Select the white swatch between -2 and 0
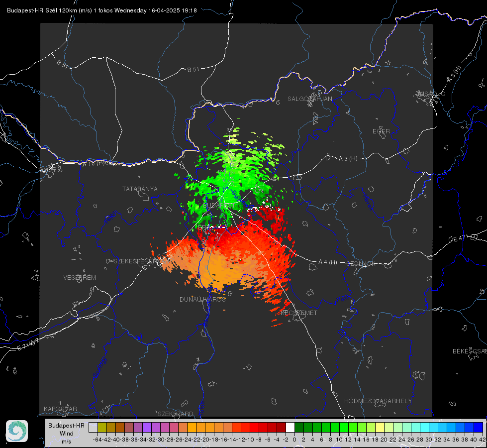 coord(290,427)
